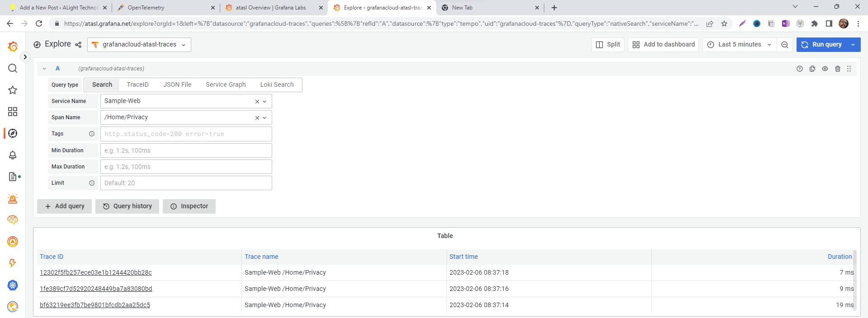
Task: Select the Explore compass icon in sidebar
Action: pos(13,133)
